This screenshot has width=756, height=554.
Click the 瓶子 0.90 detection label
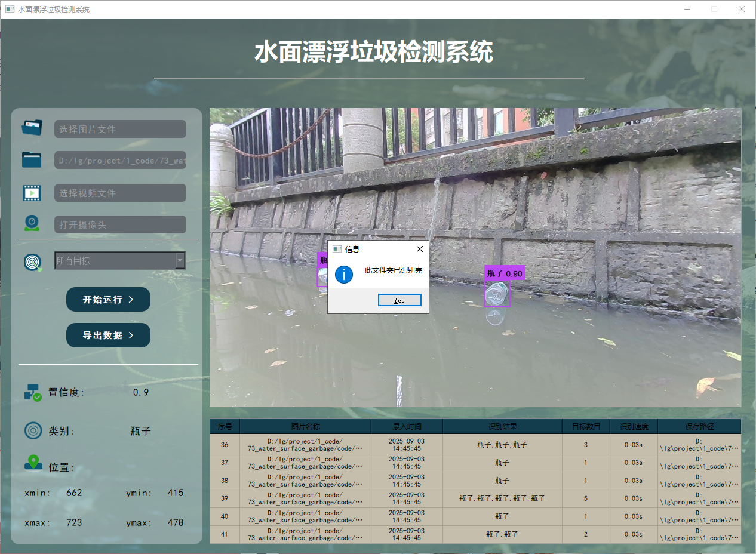click(x=505, y=273)
